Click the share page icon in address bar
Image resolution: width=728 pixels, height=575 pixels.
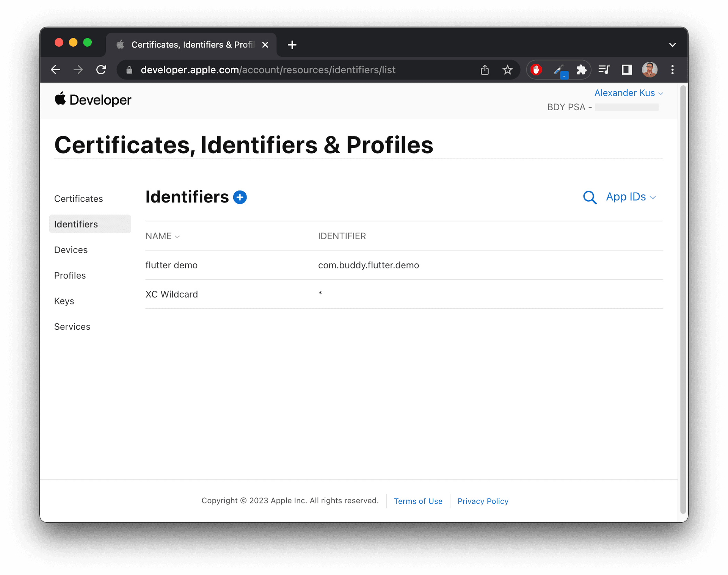485,70
